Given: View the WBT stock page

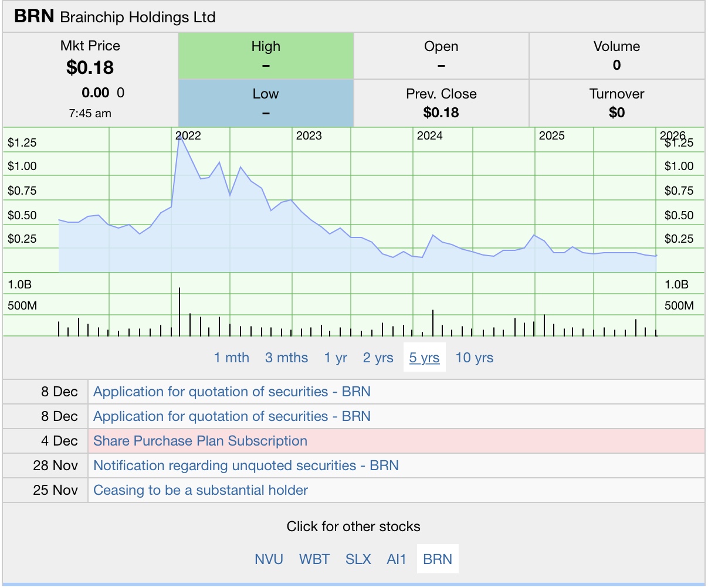Looking at the screenshot, I should (x=314, y=559).
